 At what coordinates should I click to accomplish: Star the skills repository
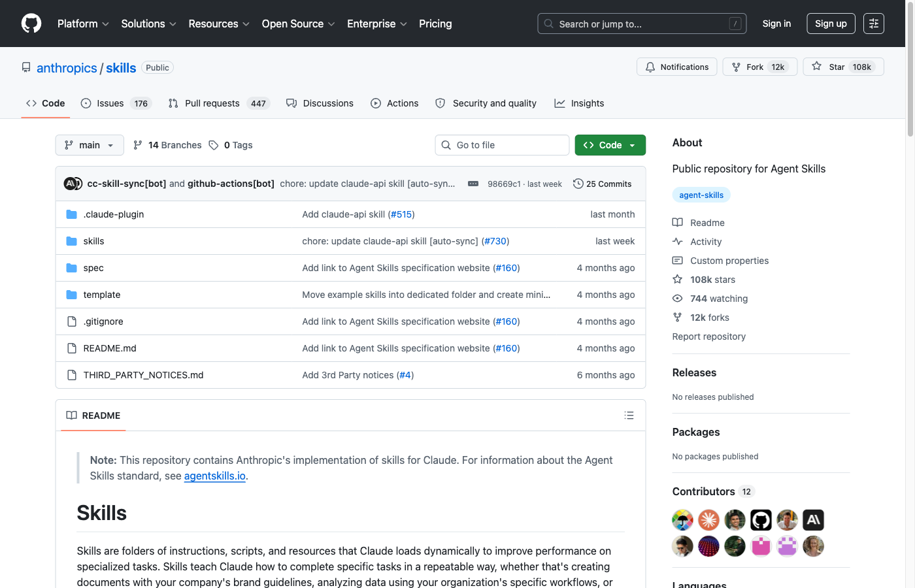click(x=842, y=67)
